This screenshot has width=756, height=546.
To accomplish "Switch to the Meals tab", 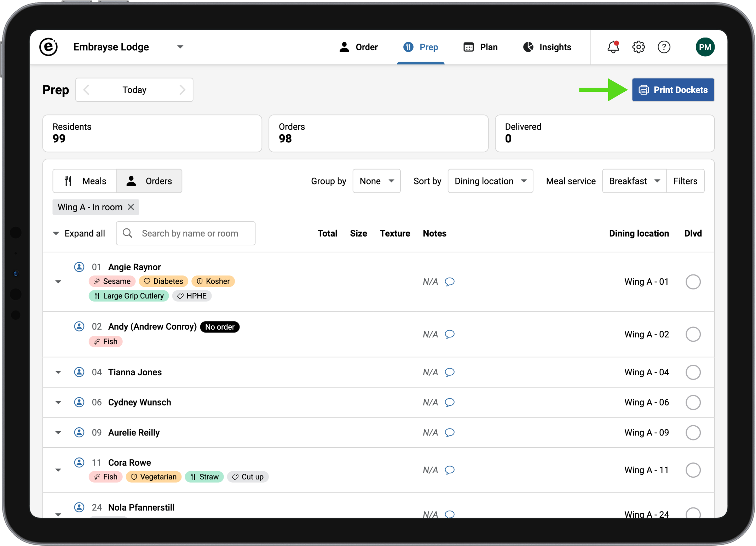I will [85, 181].
